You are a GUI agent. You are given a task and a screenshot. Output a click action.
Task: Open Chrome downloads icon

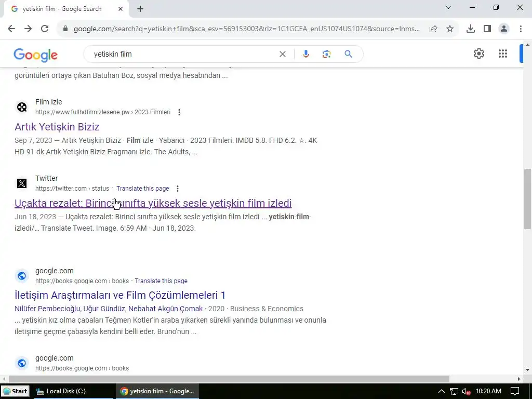pos(471,29)
